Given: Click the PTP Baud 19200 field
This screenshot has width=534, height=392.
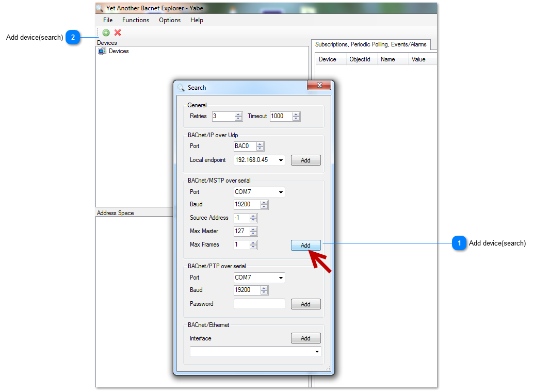Looking at the screenshot, I should pyautogui.click(x=247, y=290).
